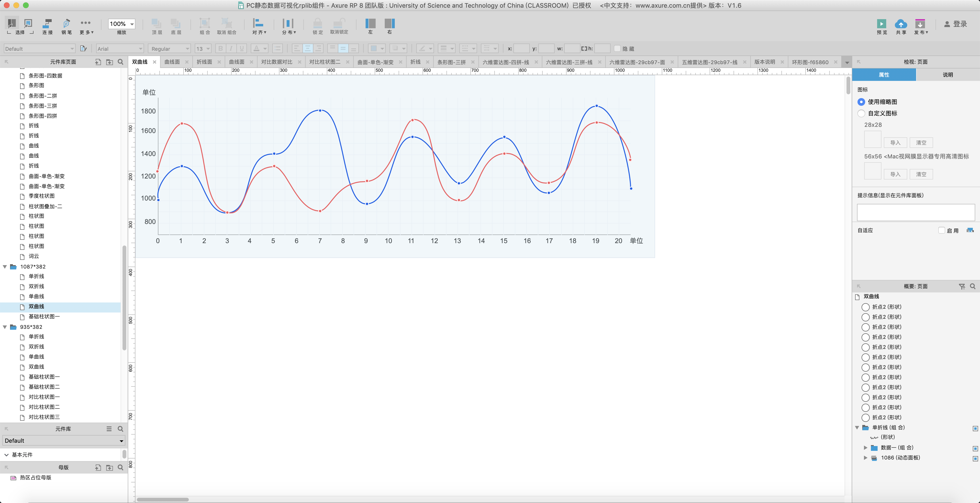This screenshot has height=503, width=980.
Task: Click 导入 for the 28x28 icon
Action: (895, 143)
